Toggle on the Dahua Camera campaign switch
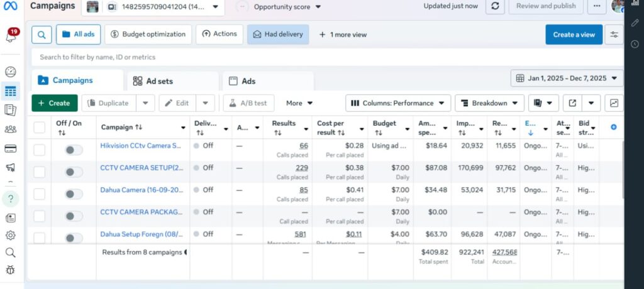 (74, 194)
